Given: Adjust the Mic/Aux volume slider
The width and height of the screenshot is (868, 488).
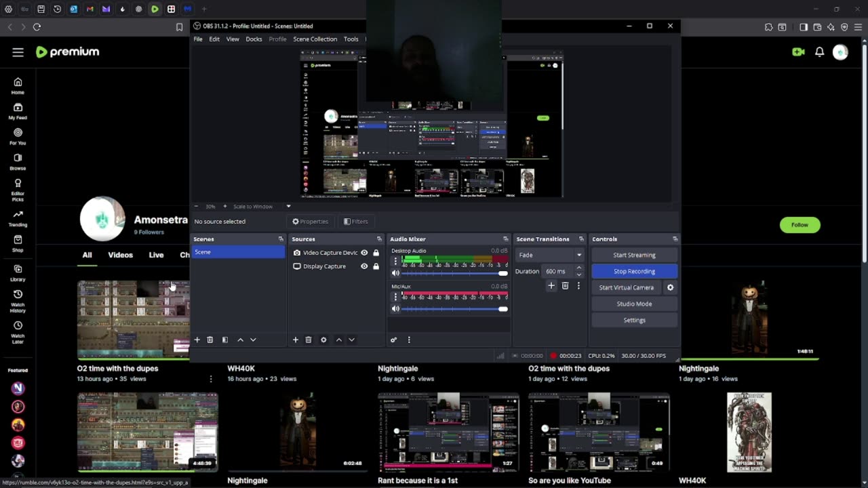Looking at the screenshot, I should 454,309.
